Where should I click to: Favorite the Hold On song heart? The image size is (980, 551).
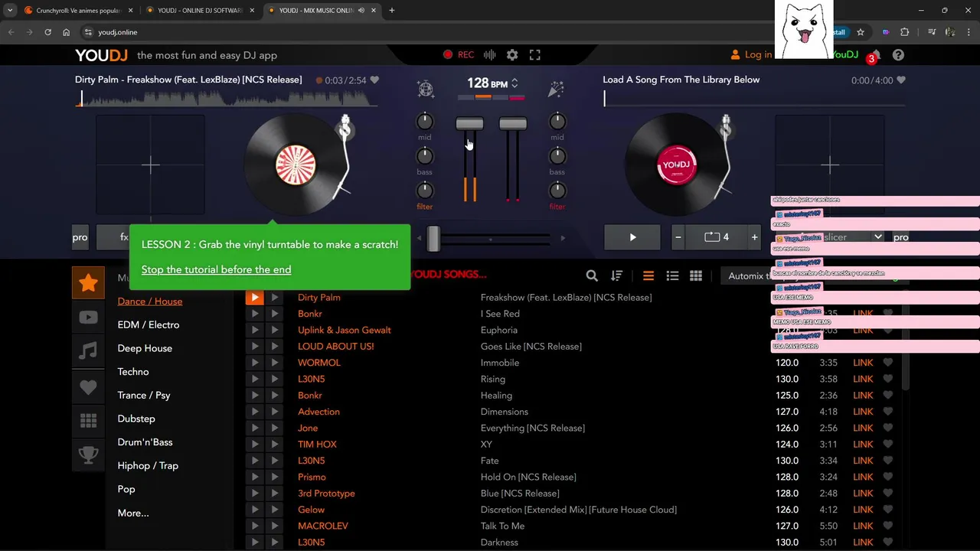[888, 477]
